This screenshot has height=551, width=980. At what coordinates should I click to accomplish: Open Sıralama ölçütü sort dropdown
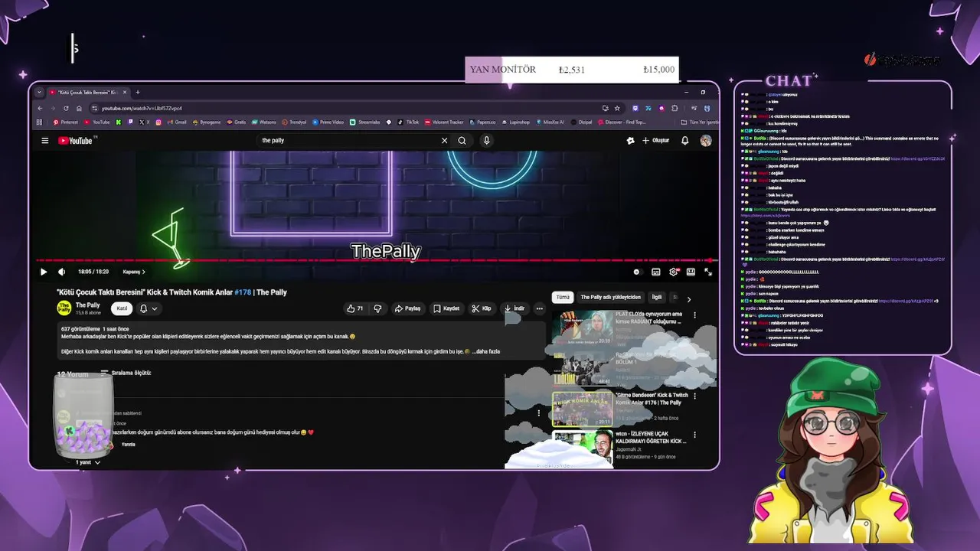click(126, 373)
